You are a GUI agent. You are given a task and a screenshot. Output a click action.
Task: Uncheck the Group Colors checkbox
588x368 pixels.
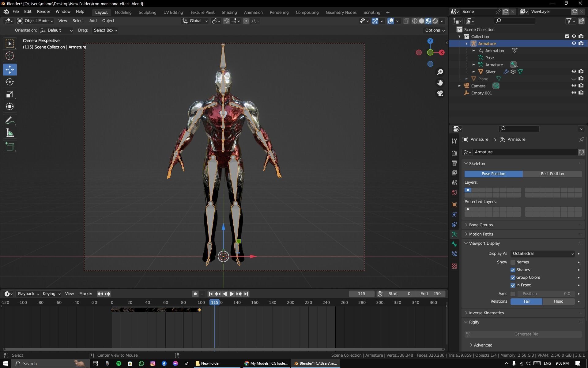(x=513, y=278)
